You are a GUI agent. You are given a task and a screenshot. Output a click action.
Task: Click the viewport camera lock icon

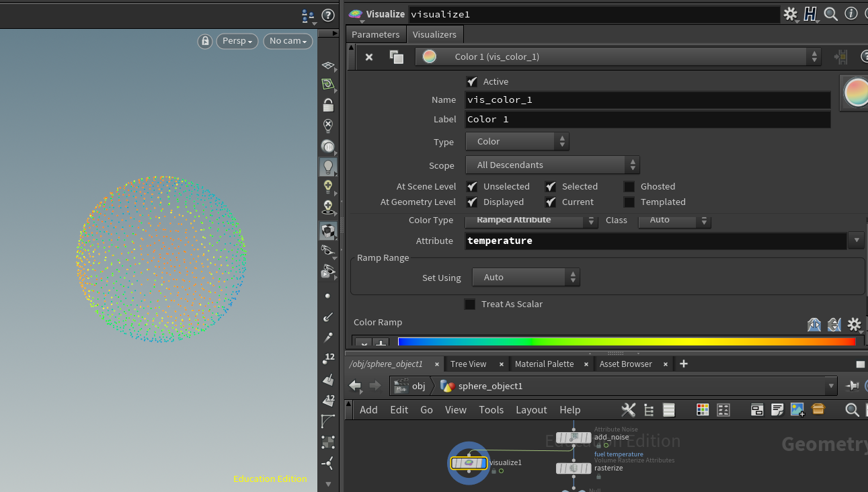pyautogui.click(x=205, y=41)
